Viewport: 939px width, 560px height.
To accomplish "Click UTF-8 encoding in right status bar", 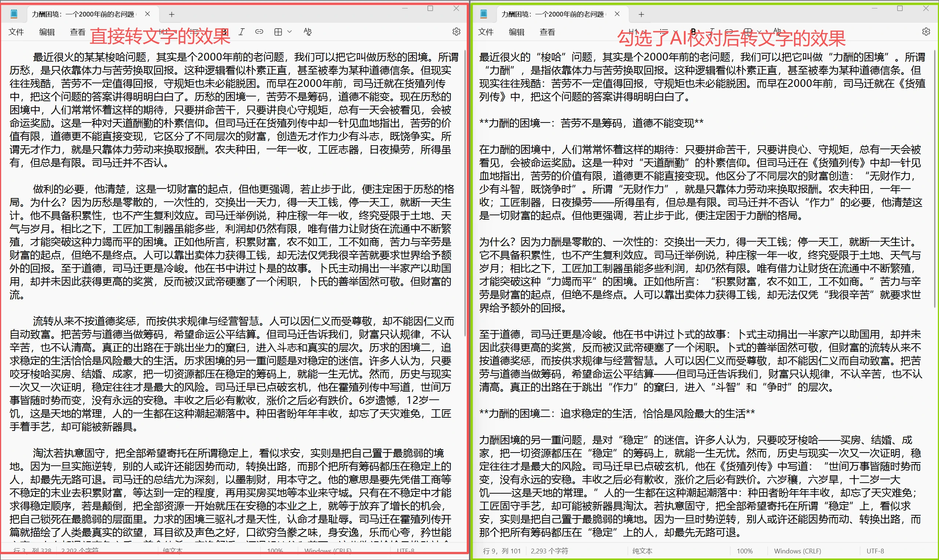I will point(875,551).
